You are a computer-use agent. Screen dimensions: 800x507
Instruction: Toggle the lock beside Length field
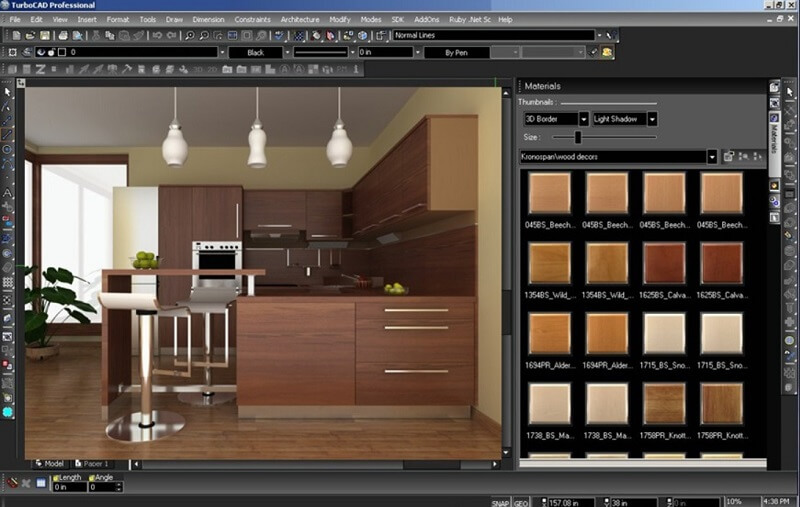pyautogui.click(x=55, y=478)
